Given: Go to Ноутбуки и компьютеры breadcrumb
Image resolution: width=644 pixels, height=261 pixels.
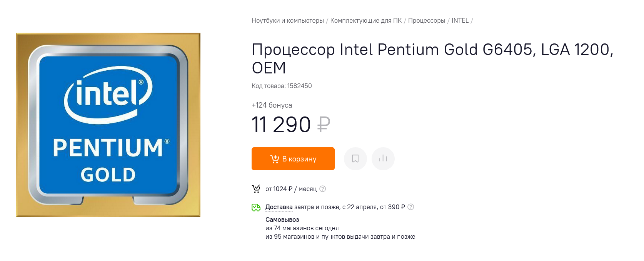Looking at the screenshot, I should tap(287, 21).
